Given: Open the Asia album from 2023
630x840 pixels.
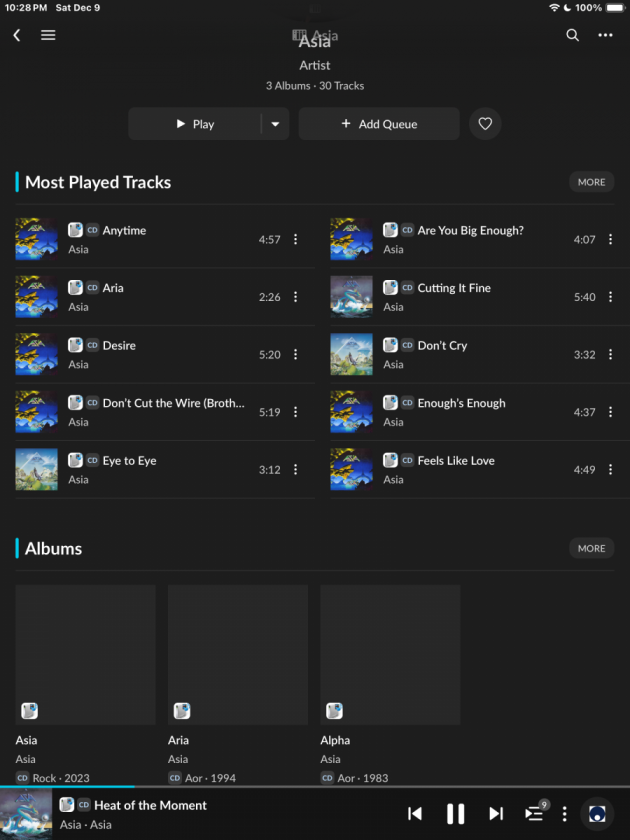Looking at the screenshot, I should coord(85,655).
